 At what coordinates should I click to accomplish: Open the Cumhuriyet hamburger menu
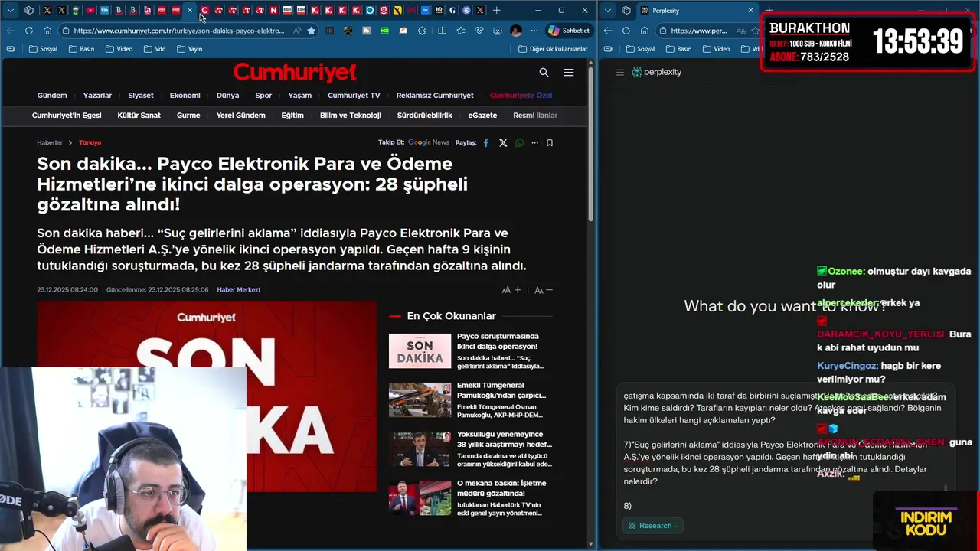click(568, 73)
